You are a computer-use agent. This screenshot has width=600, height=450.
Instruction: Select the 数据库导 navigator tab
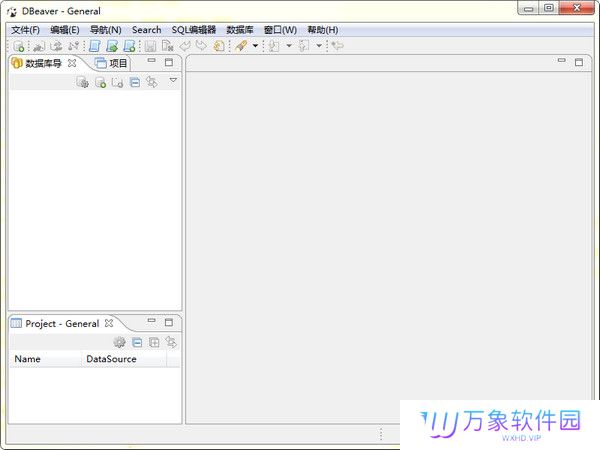(x=43, y=63)
